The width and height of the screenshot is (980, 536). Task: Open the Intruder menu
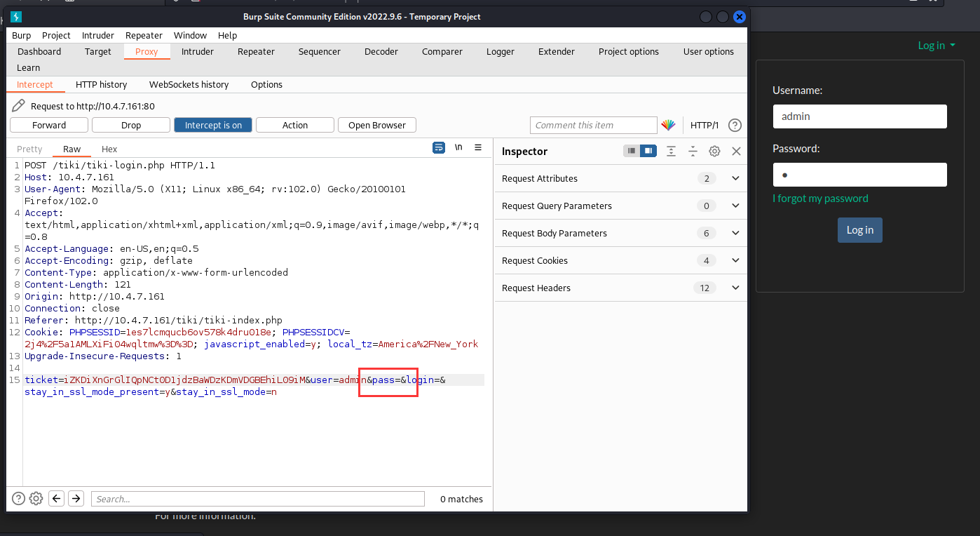[x=98, y=35]
